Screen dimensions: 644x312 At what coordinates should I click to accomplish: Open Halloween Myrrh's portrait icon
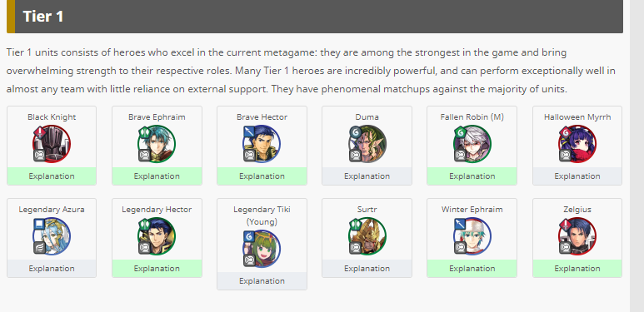pyautogui.click(x=577, y=144)
